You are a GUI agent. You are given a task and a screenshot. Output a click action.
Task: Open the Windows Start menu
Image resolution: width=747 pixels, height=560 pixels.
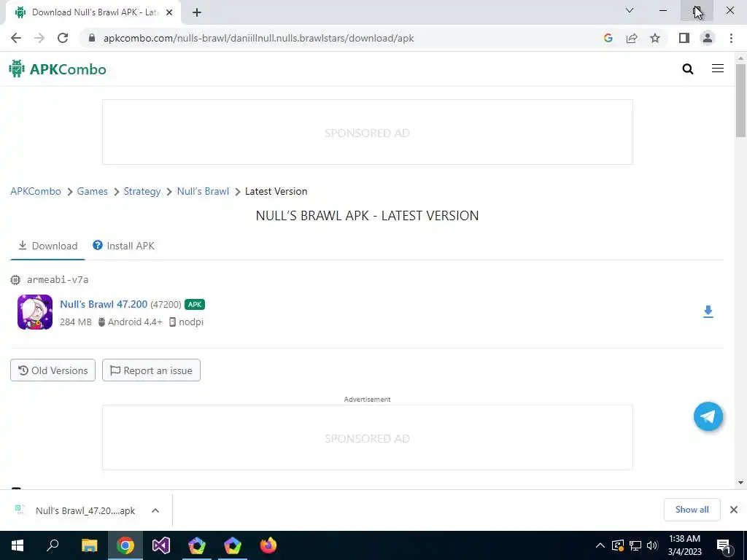pos(18,545)
